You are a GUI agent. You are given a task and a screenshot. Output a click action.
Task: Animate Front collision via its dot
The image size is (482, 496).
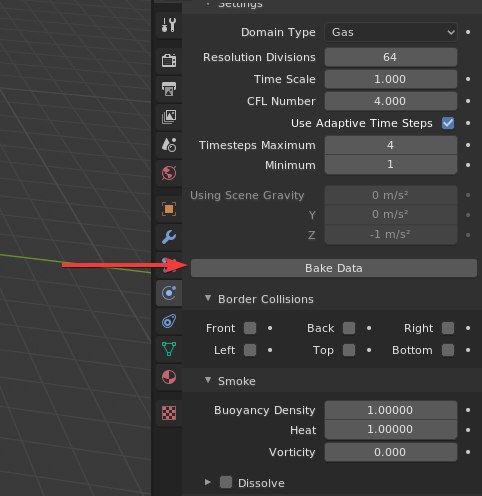pos(270,328)
